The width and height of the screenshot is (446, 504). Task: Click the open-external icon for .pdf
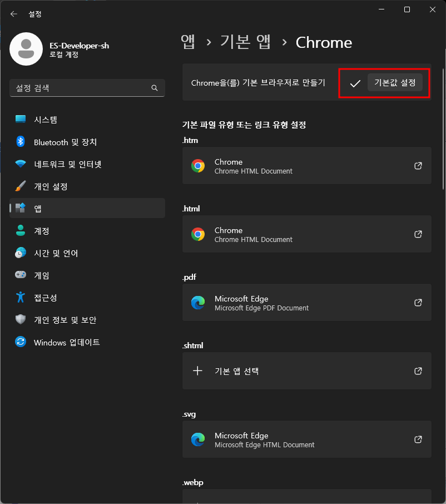[418, 303]
